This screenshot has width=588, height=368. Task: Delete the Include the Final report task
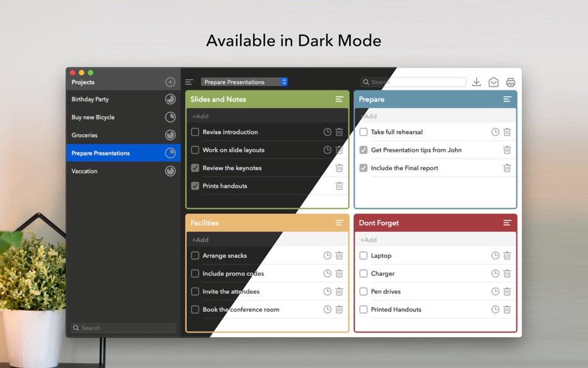pyautogui.click(x=507, y=168)
